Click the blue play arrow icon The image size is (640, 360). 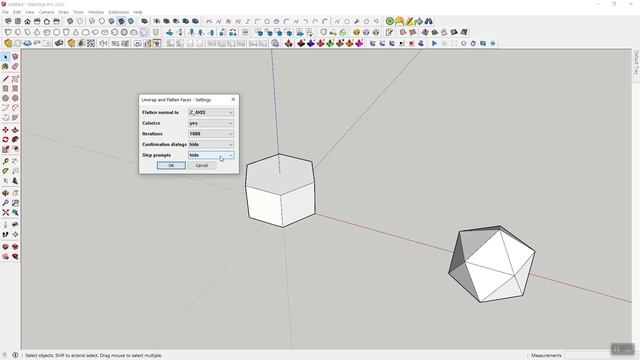click(x=434, y=43)
